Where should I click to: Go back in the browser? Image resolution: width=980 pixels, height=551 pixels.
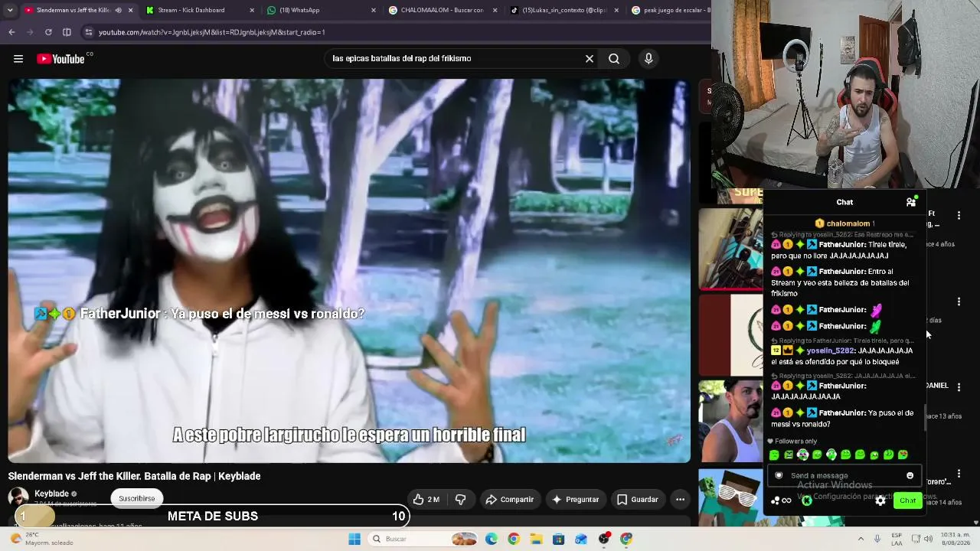coord(11,32)
